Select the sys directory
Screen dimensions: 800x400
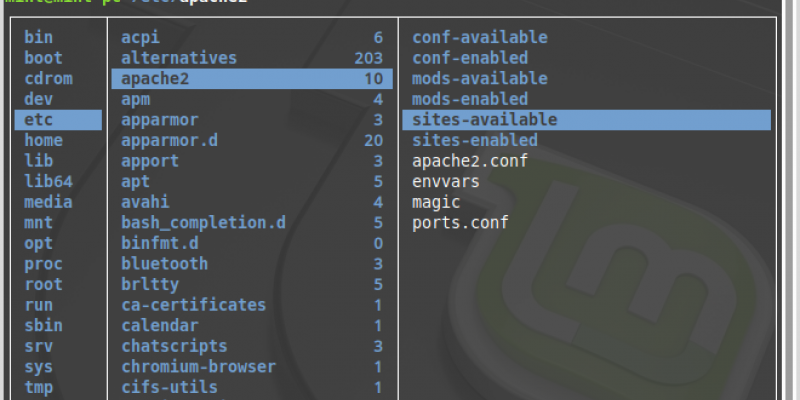point(38,366)
